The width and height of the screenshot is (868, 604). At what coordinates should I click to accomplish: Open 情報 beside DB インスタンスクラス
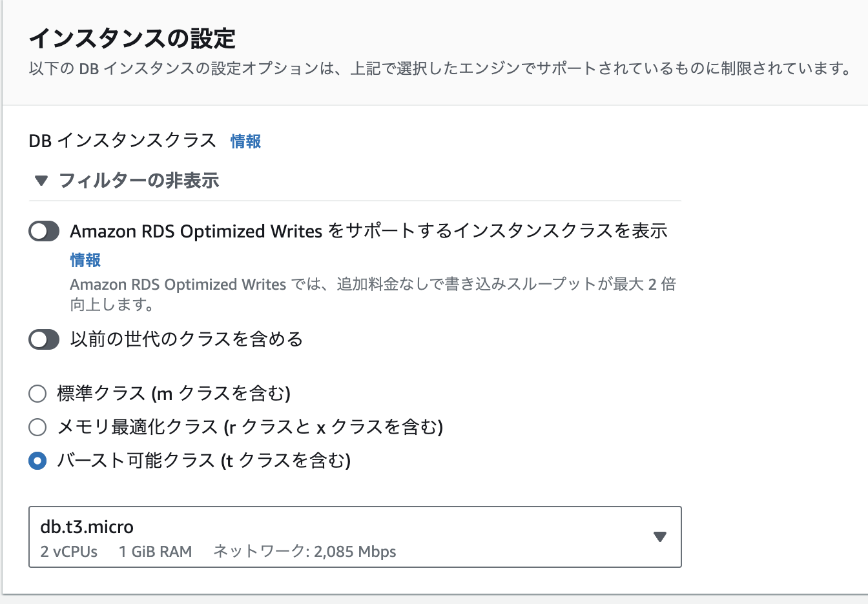coord(244,141)
